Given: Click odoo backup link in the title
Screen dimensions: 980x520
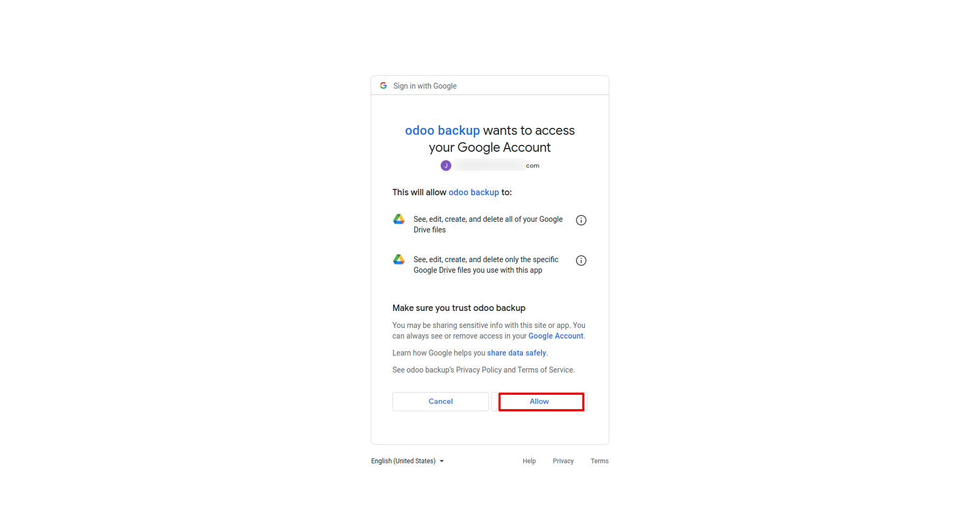Looking at the screenshot, I should coord(442,131).
